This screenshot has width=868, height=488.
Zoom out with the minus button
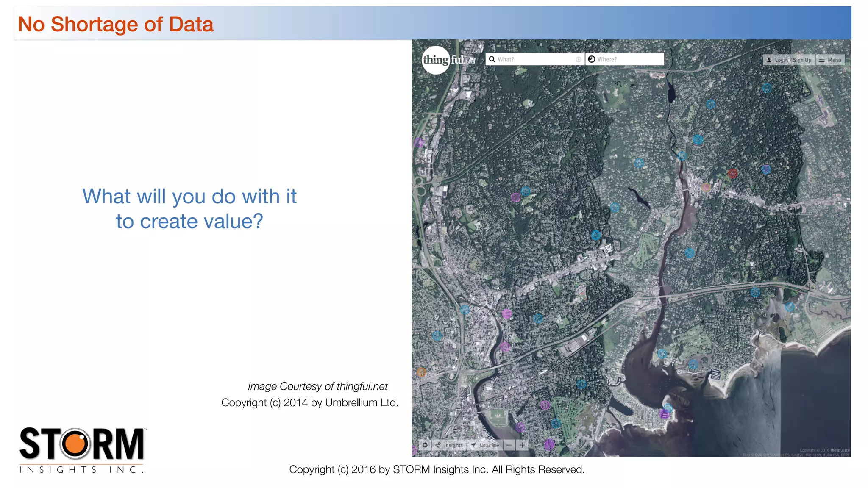(509, 445)
